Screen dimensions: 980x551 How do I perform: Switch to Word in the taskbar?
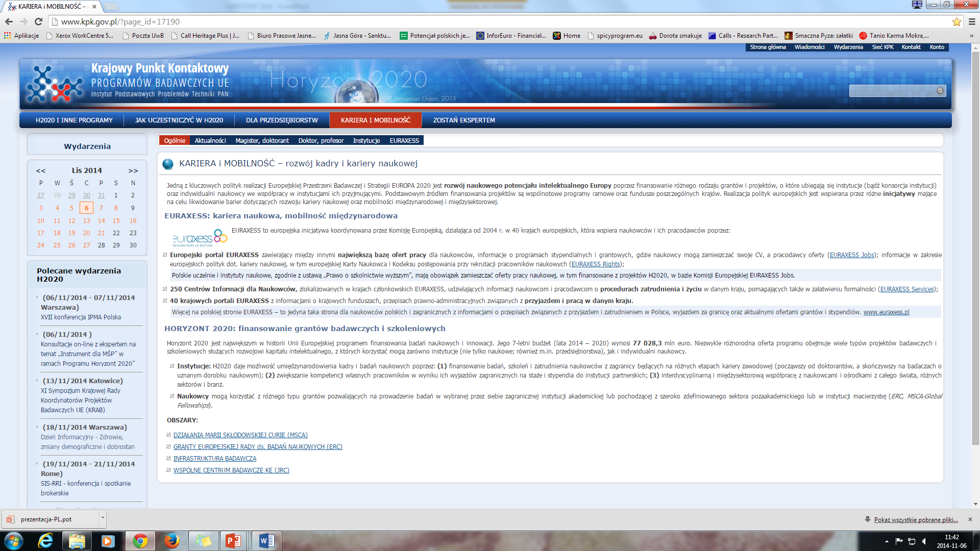266,541
